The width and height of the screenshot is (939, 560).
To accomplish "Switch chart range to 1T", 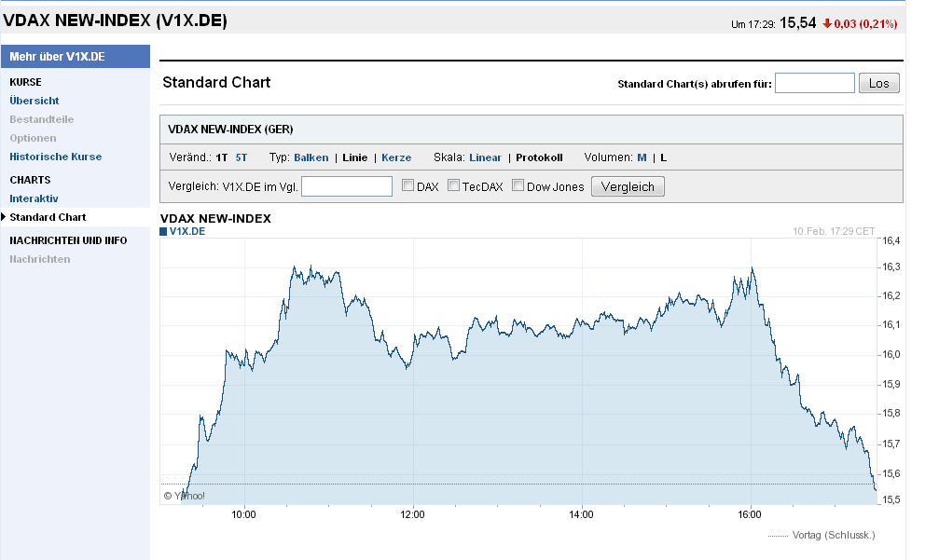I will pyautogui.click(x=222, y=157).
